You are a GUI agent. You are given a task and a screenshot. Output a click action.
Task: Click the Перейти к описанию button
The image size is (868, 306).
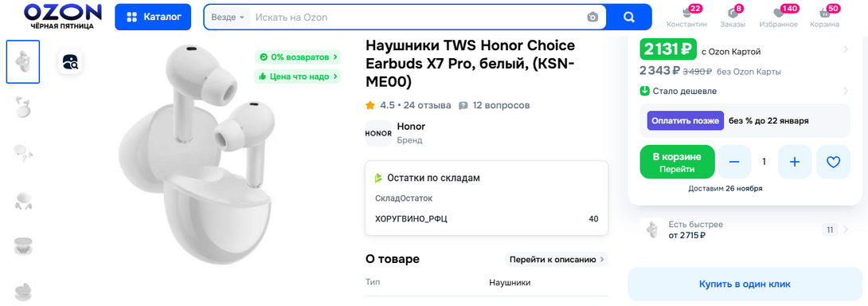[x=556, y=260]
